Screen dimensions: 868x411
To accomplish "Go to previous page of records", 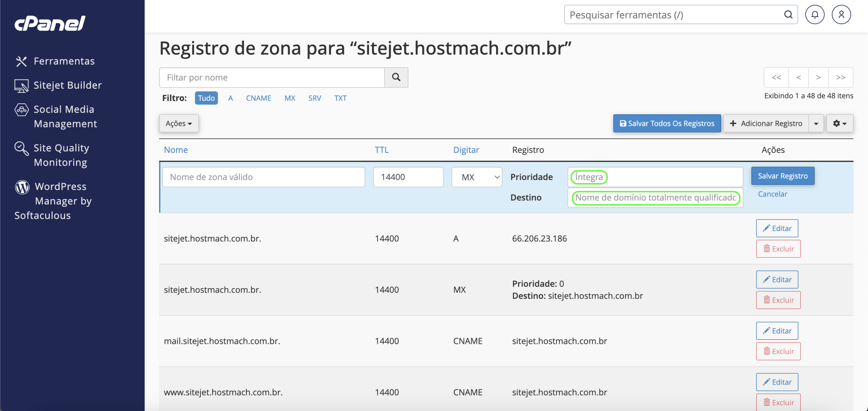I will tap(798, 77).
